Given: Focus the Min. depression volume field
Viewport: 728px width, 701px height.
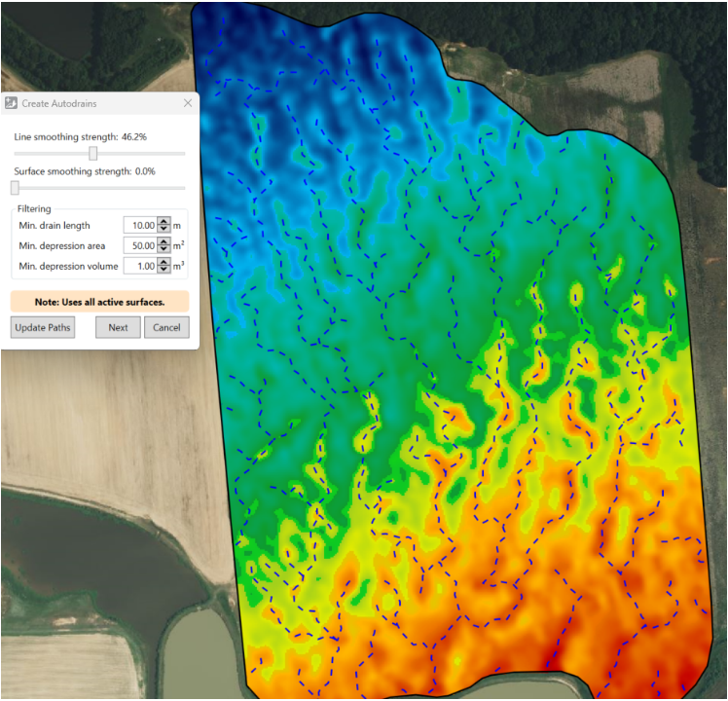Looking at the screenshot, I should 140,266.
